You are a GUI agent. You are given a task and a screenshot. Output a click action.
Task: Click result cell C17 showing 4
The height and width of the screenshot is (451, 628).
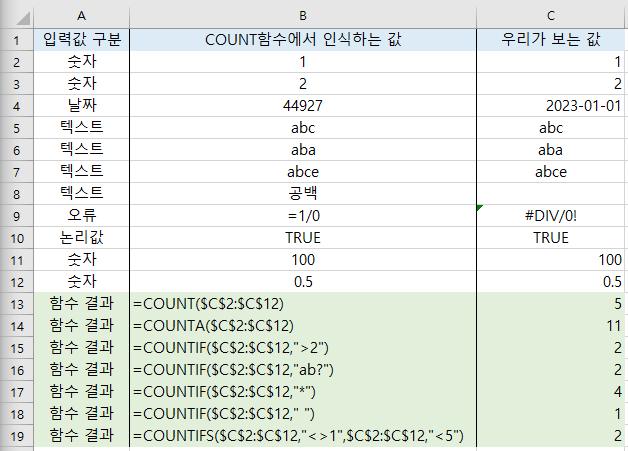click(x=551, y=393)
